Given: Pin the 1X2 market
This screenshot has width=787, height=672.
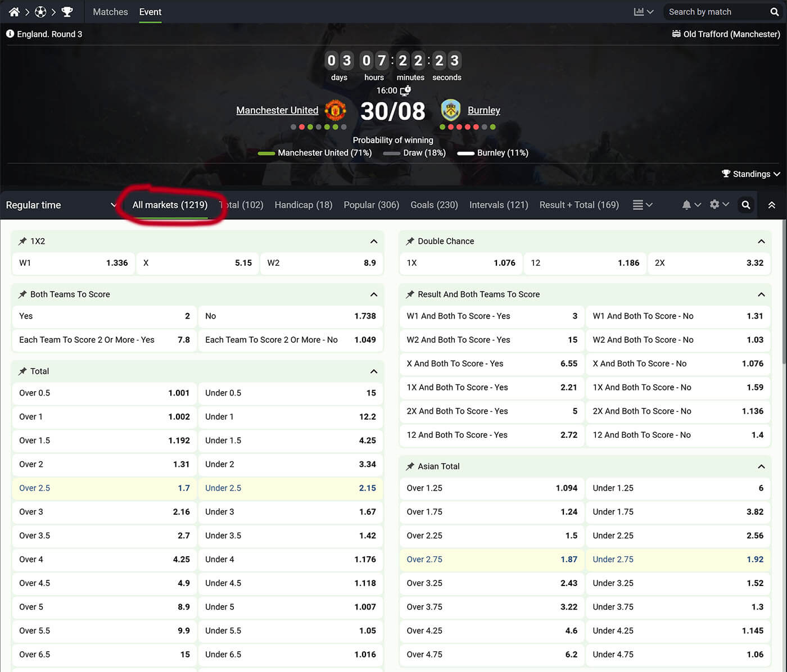Looking at the screenshot, I should click(22, 241).
